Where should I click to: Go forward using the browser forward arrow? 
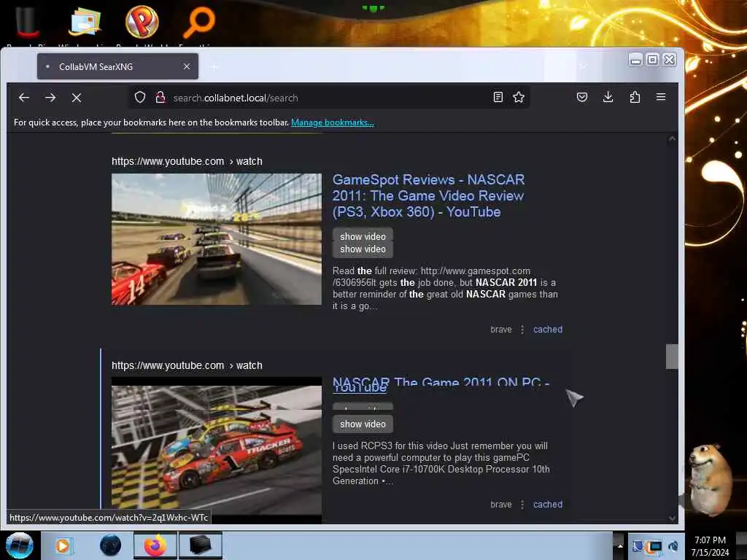(50, 98)
